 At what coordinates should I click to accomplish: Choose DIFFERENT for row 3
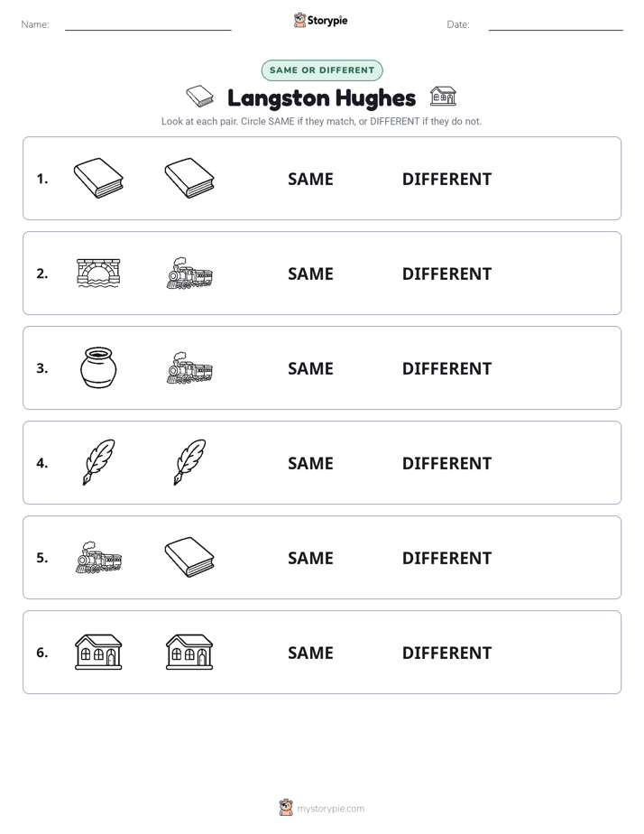pos(446,368)
